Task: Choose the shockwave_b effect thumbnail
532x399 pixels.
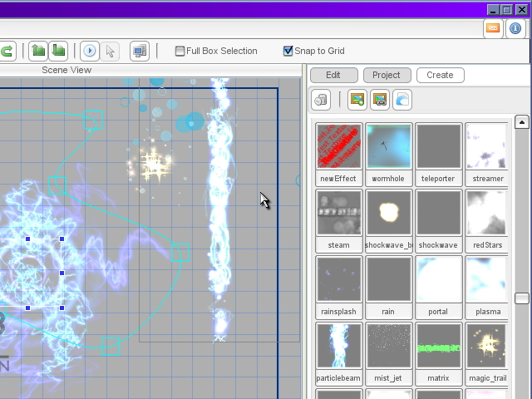Action: click(388, 213)
